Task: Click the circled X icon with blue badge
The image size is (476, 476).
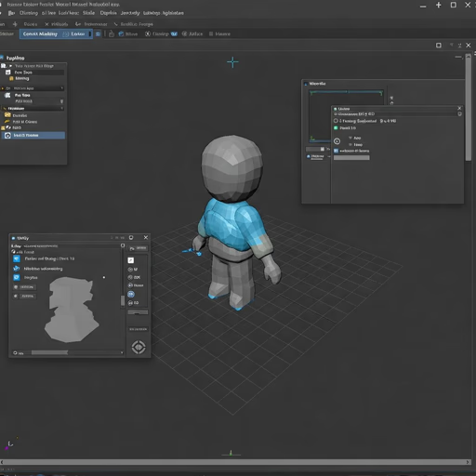Action: coord(148,33)
